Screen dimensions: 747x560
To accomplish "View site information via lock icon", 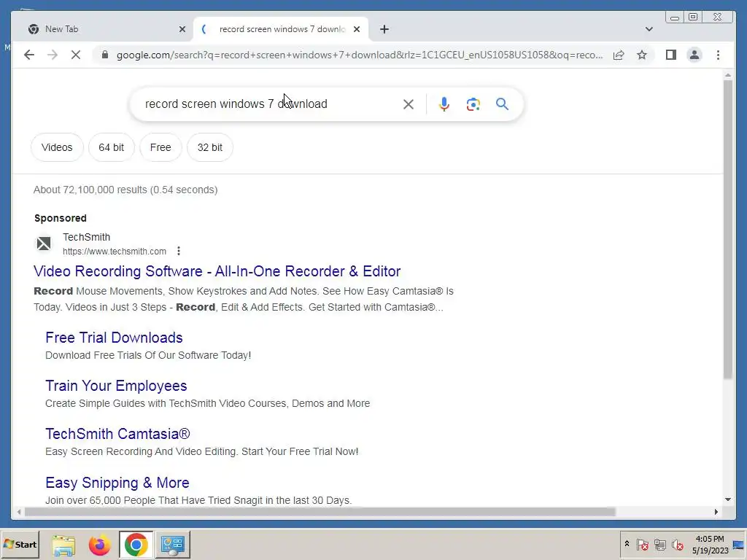I will [105, 55].
